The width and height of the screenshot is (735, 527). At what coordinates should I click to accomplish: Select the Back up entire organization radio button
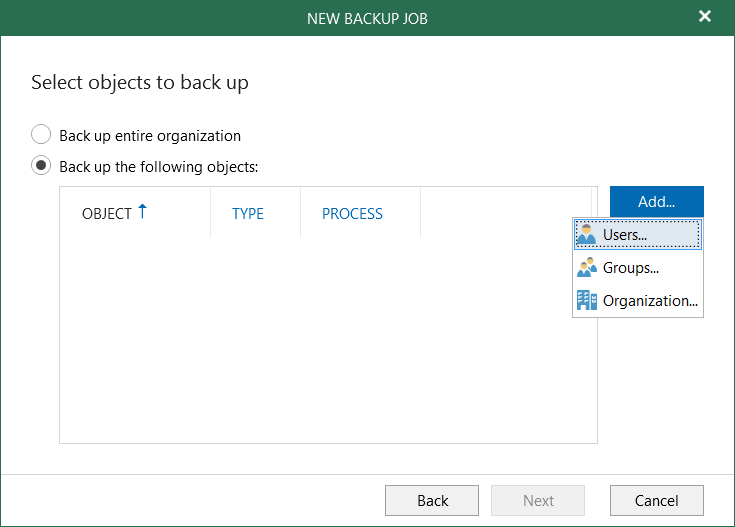[41, 135]
